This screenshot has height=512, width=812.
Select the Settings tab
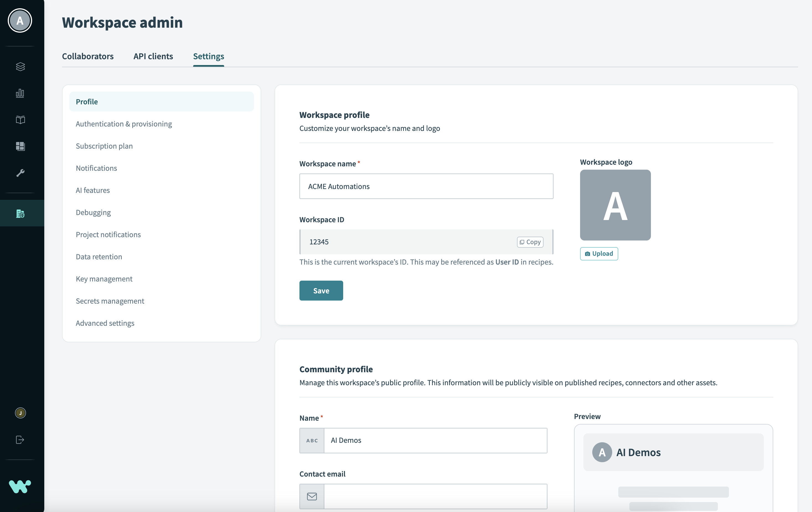point(208,56)
